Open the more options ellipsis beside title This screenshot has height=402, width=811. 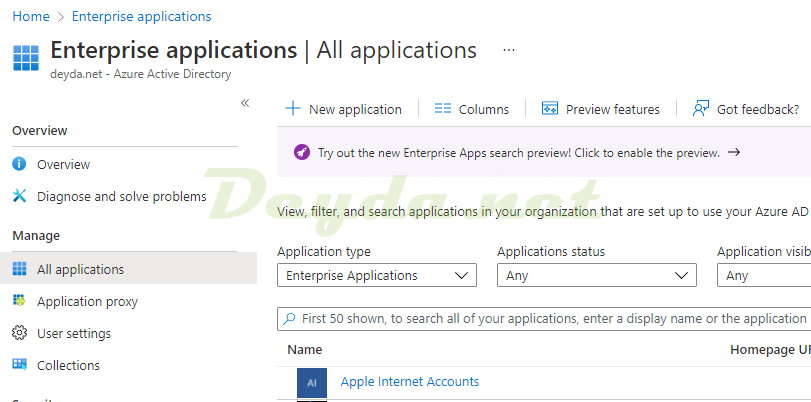[x=508, y=50]
